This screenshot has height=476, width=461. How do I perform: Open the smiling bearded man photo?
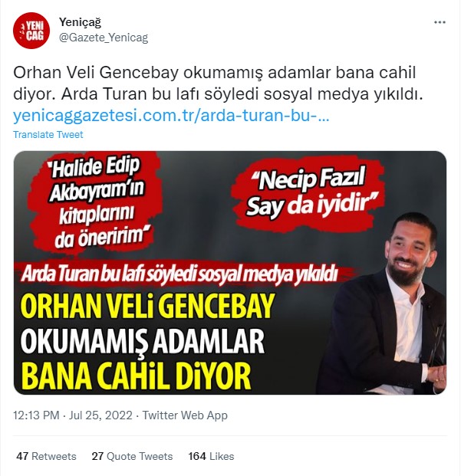[384, 304]
